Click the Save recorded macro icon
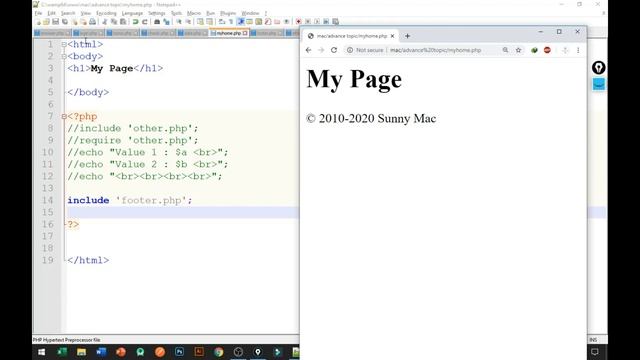This screenshot has width=640, height=360. tap(335, 22)
